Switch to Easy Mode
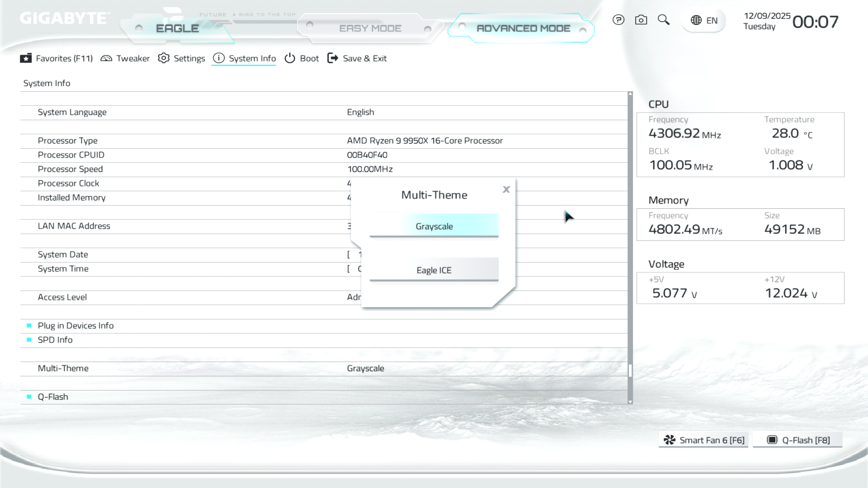 pos(370,28)
